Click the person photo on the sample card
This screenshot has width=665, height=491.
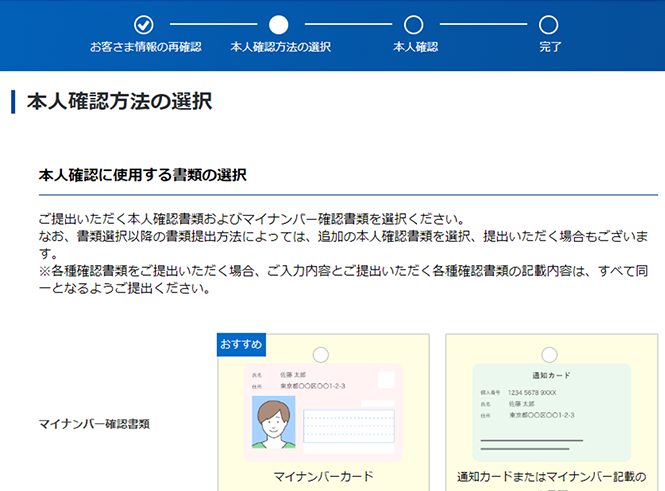(274, 422)
